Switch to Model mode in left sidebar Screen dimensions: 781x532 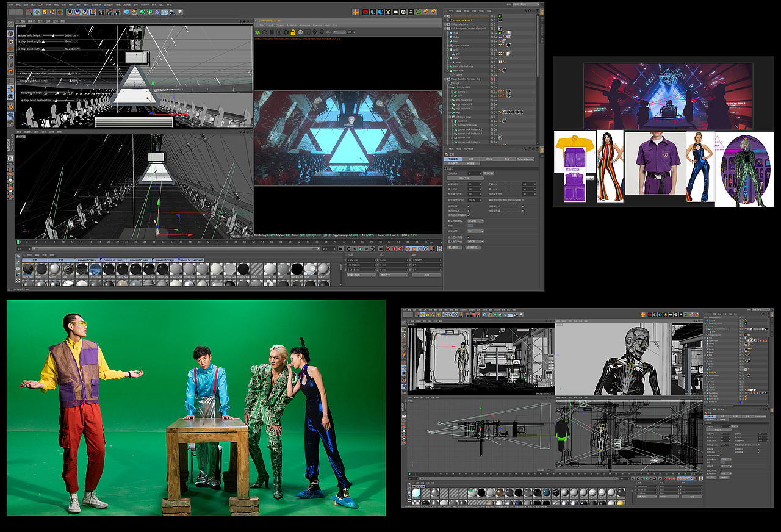[11, 34]
